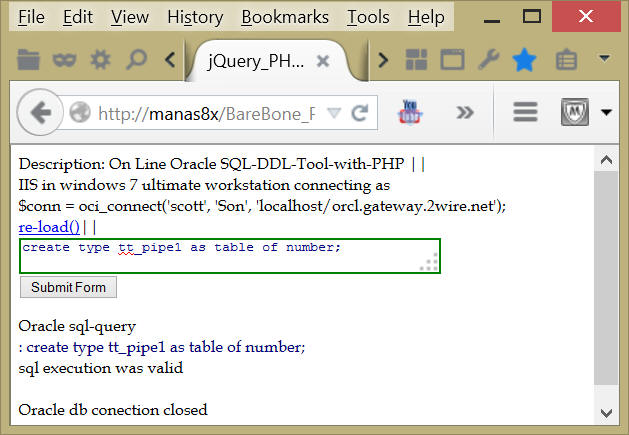629x435 pixels.
Task: Click the vertical scrollbar thumb
Action: pos(606,278)
